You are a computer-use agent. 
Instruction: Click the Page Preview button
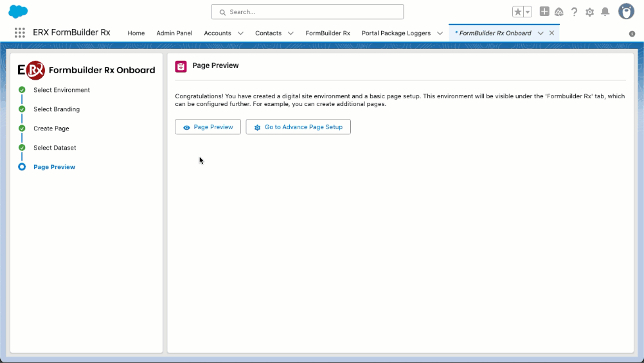(208, 127)
